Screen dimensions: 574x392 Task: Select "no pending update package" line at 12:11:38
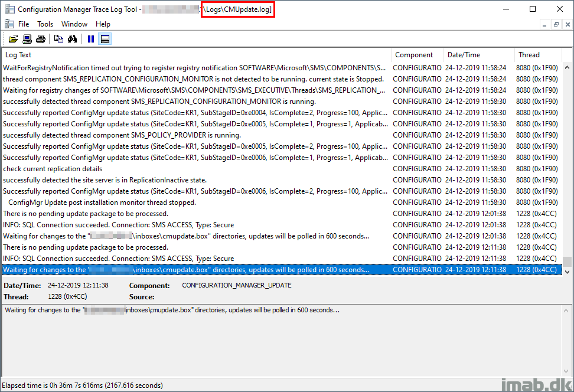point(282,247)
